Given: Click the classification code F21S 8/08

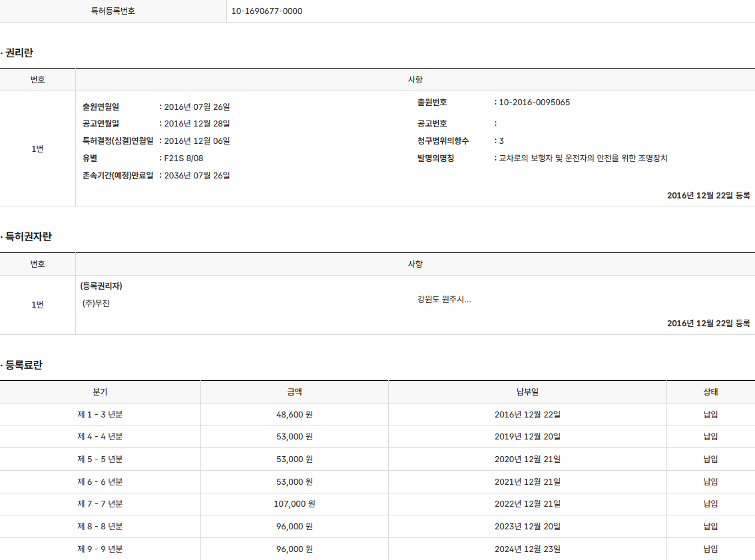Looking at the screenshot, I should point(184,158).
